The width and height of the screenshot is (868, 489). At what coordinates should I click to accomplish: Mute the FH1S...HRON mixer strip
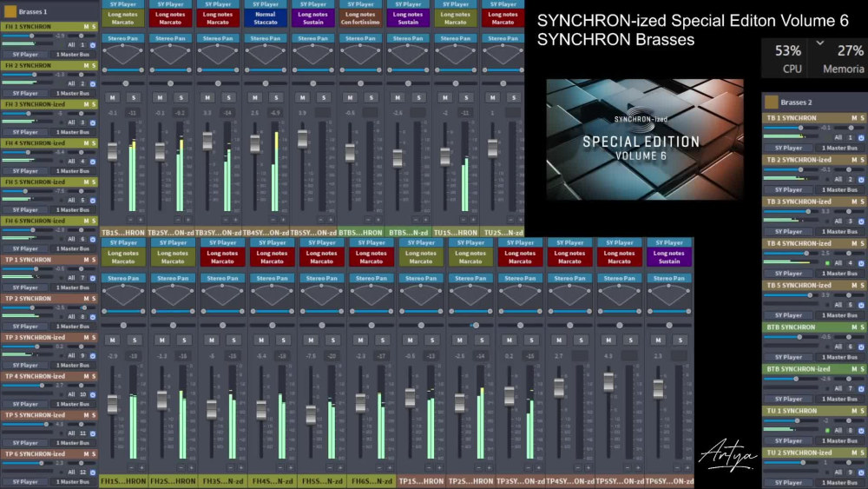coord(112,340)
